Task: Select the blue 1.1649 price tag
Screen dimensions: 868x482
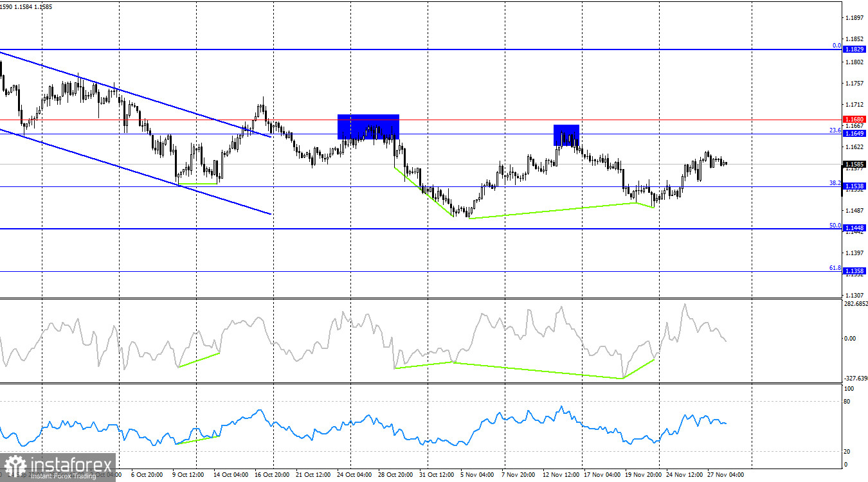Action: click(x=854, y=132)
